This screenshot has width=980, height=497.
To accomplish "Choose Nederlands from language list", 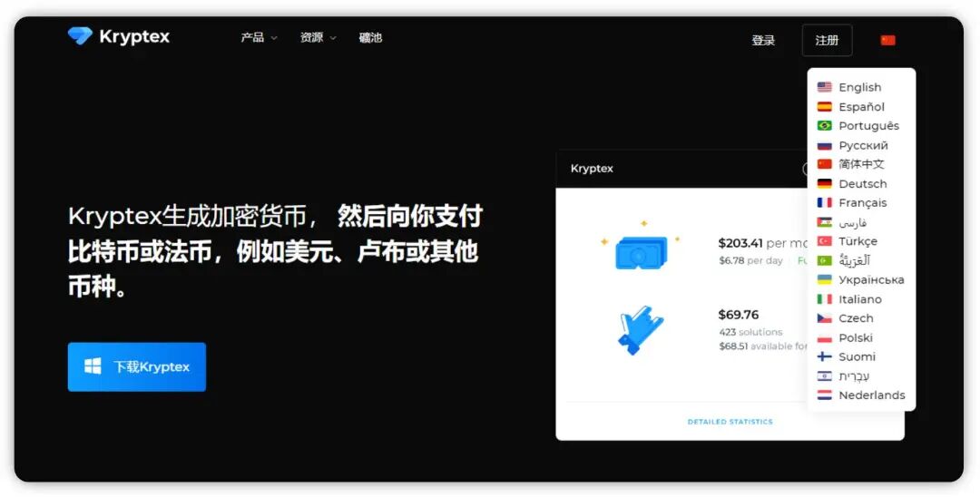I will (872, 395).
